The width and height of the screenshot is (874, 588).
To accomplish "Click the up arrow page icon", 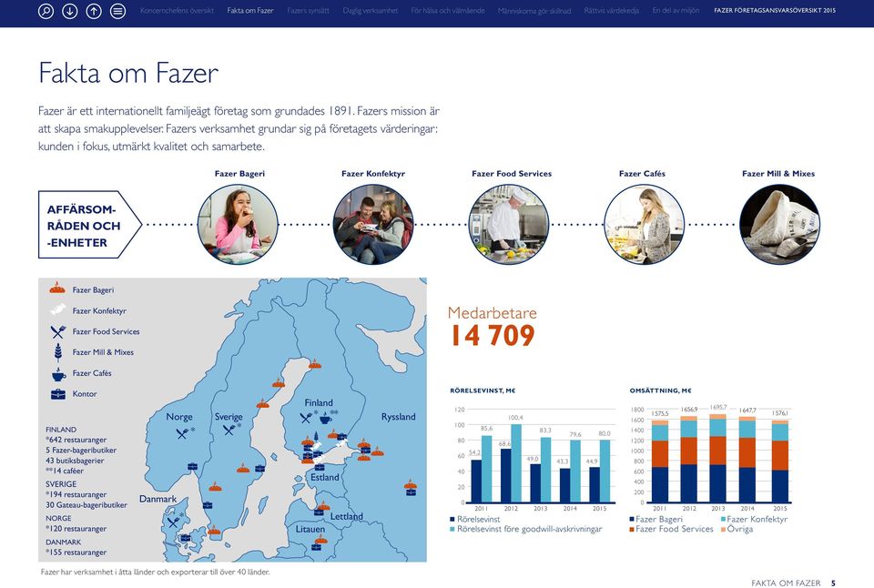I will coord(94,11).
